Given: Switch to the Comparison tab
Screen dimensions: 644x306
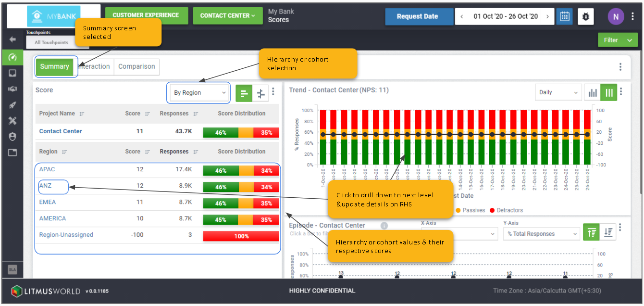Looking at the screenshot, I should click(136, 67).
